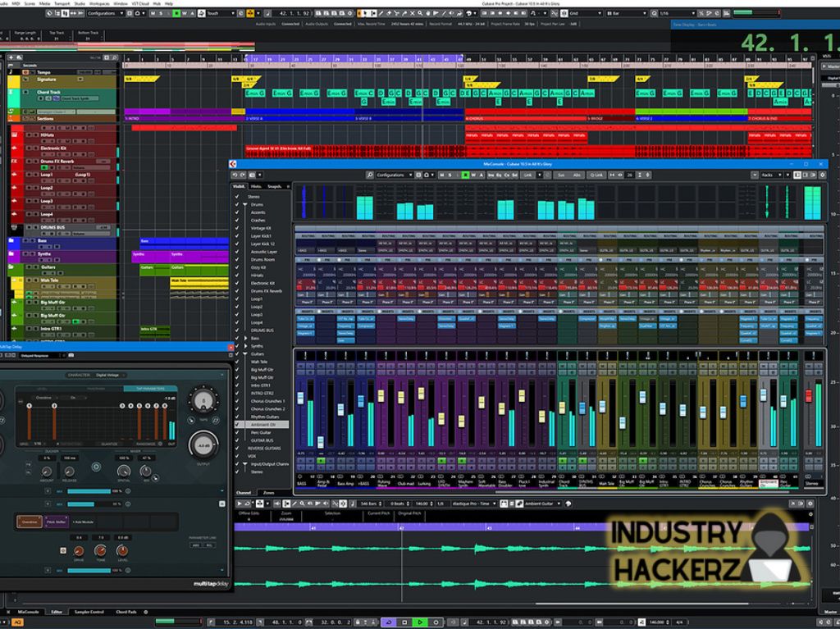The width and height of the screenshot is (840, 629).
Task: Expand the Synths folder in visibility list
Action: [x=245, y=346]
